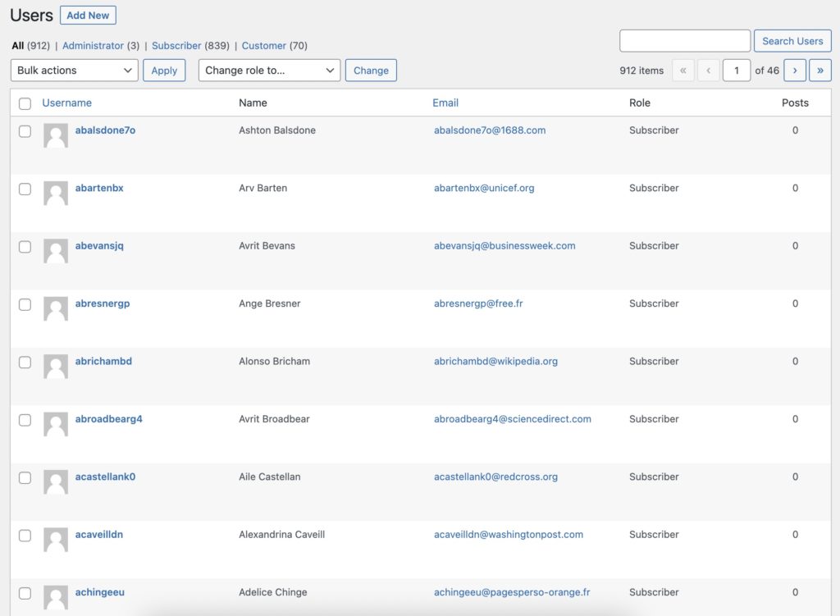The width and height of the screenshot is (840, 616).
Task: Toggle the select-all users checkbox
Action: point(25,103)
